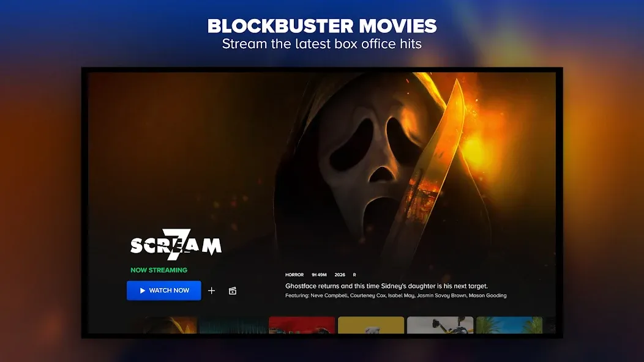The width and height of the screenshot is (644, 362).
Task: Open the white thumbnail with the camera rig
Action: coord(440,325)
